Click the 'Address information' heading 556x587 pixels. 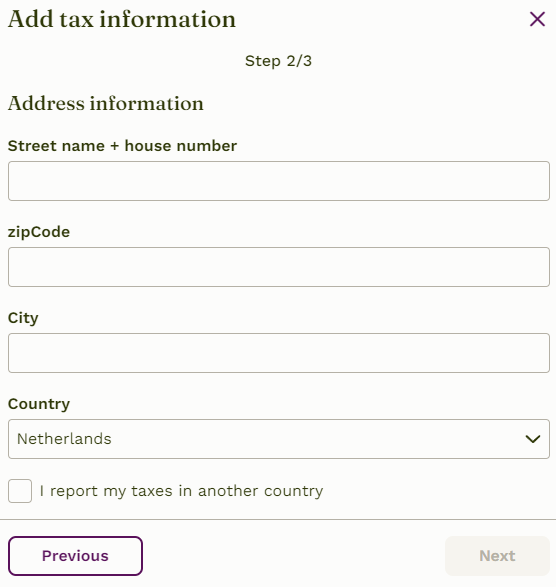(x=106, y=103)
